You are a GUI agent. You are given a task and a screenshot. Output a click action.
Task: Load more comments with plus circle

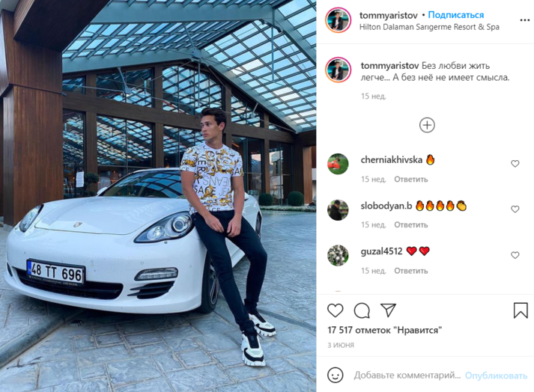(427, 125)
